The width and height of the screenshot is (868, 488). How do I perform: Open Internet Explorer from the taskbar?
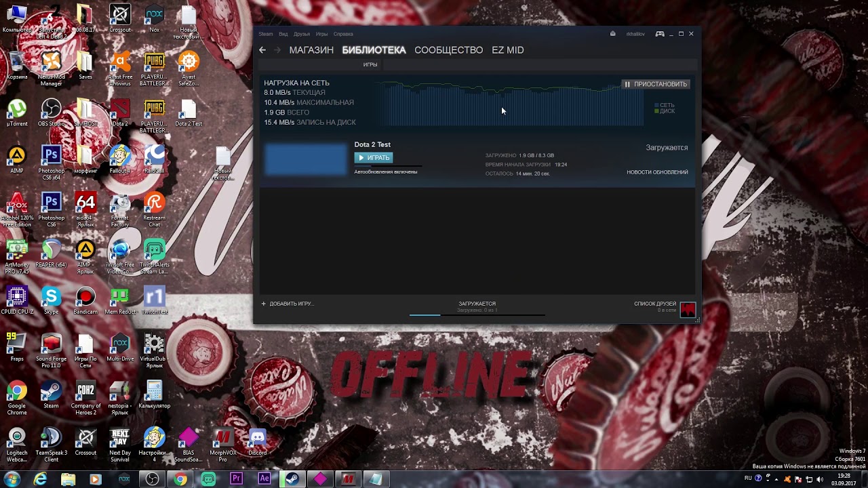point(41,479)
